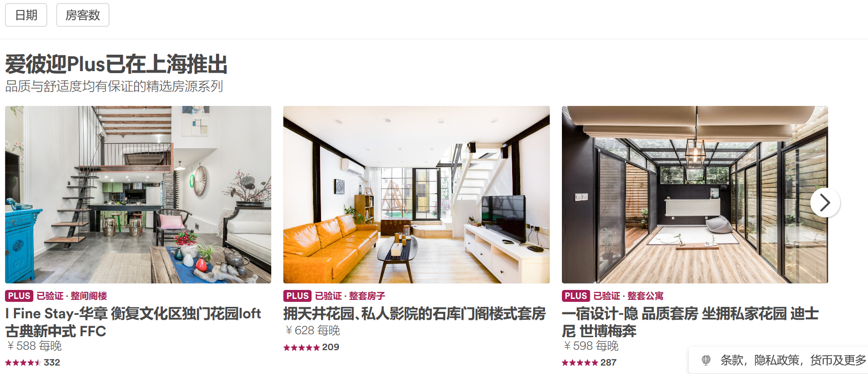Image resolution: width=868 pixels, height=374 pixels.
Task: Open the loft listing photo with blue cabinet
Action: (138, 194)
